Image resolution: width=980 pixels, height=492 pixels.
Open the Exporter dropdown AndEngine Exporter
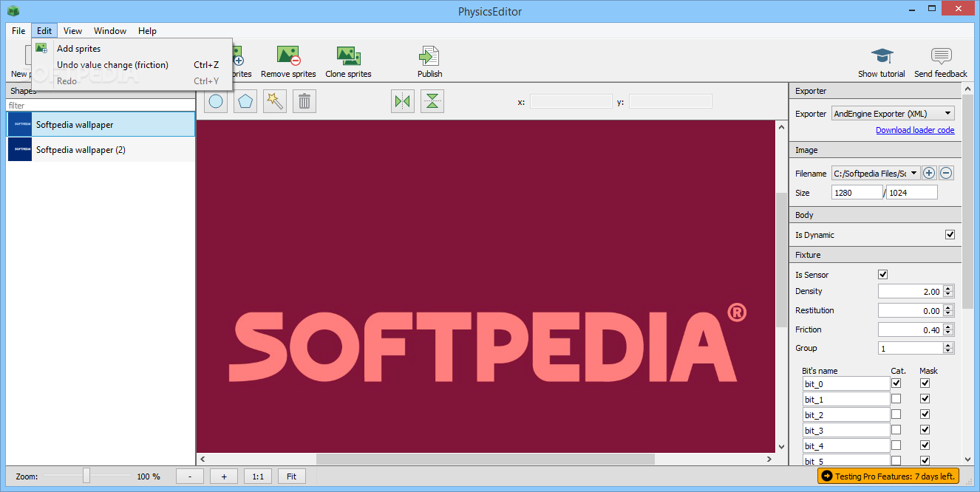[893, 113]
